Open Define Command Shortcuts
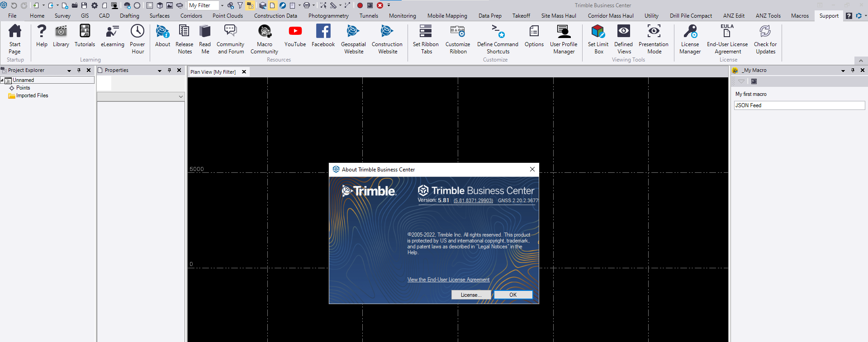 (498, 39)
